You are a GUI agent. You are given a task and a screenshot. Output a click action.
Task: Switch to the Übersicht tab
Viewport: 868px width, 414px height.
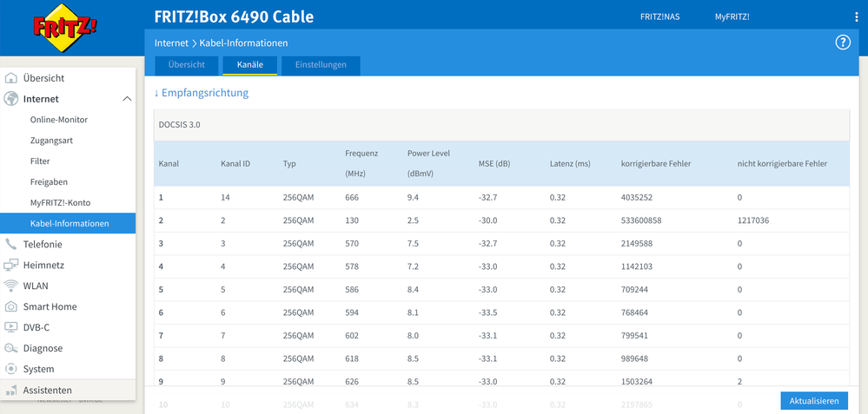pos(187,65)
